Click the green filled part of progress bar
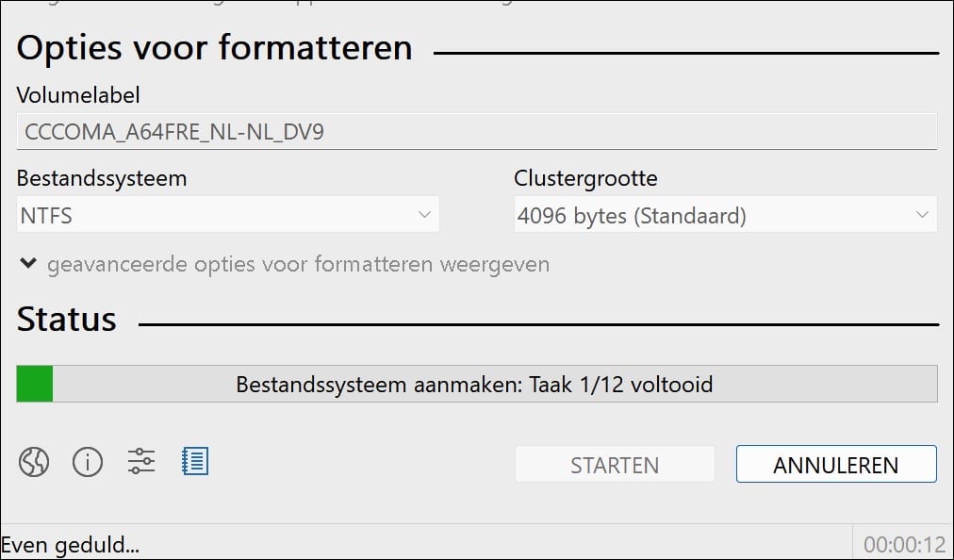 pyautogui.click(x=35, y=385)
